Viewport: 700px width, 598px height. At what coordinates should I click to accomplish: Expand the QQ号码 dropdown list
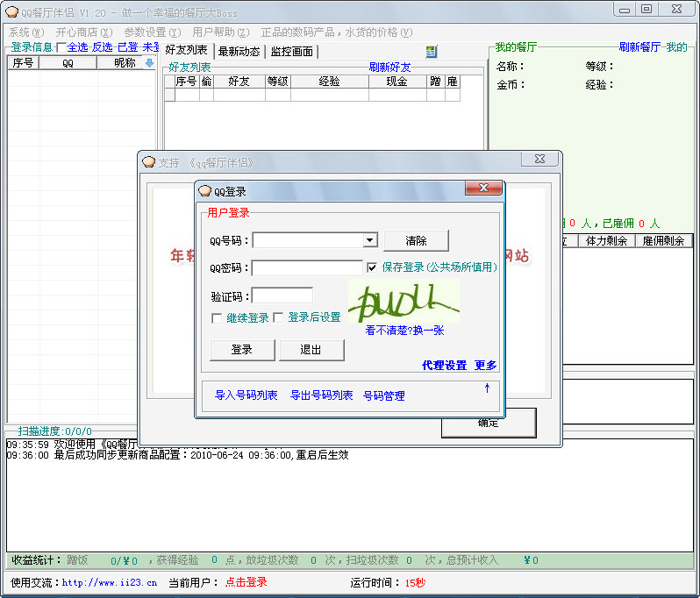tap(369, 240)
